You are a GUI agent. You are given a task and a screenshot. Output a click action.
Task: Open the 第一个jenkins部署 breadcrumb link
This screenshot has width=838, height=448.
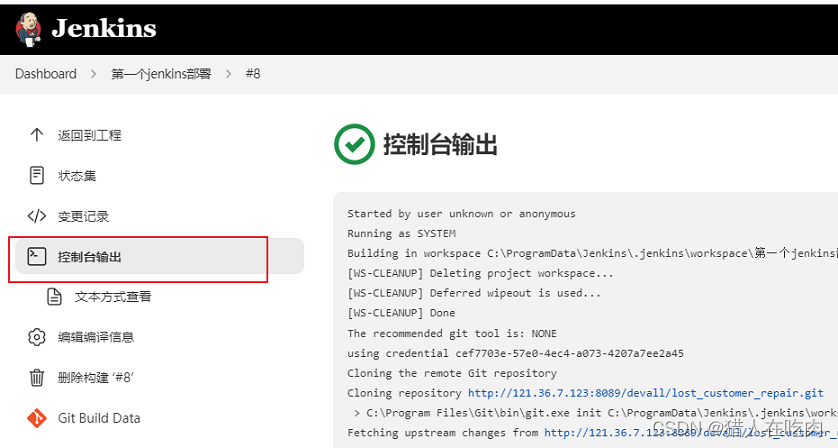(161, 74)
